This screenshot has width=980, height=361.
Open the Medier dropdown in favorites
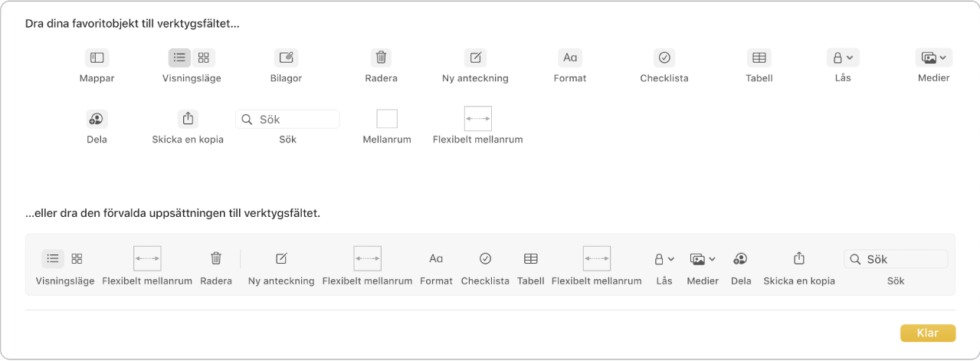tap(933, 57)
